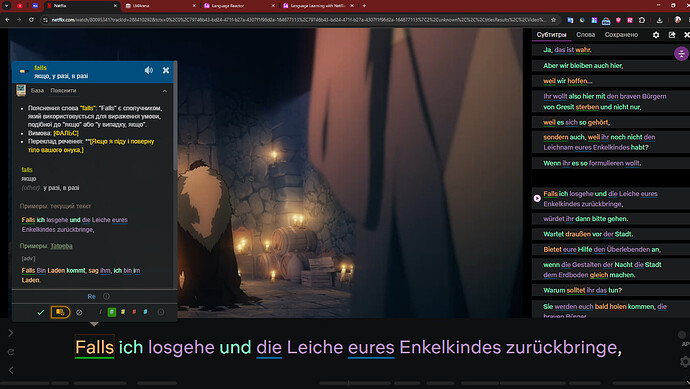The width and height of the screenshot is (690, 389).
Task: Close the 'falls' dictionary popup
Action: (166, 70)
